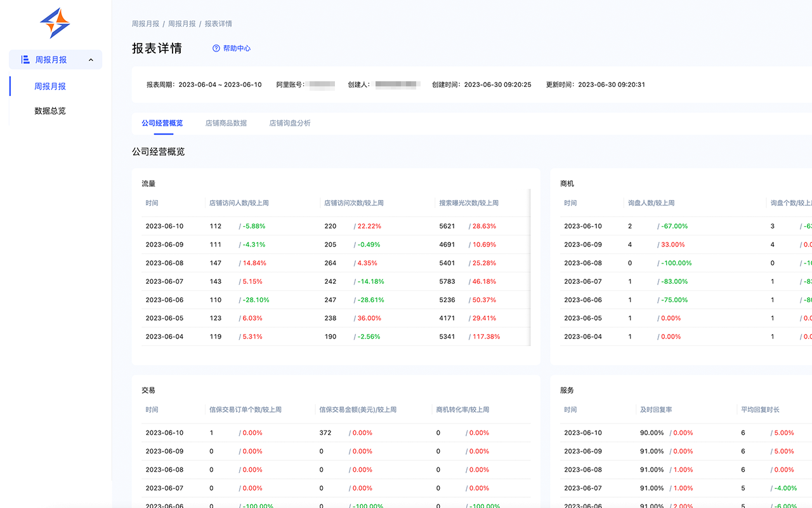Image resolution: width=812 pixels, height=508 pixels.
Task: Select the 周报月报 sidebar sub-item
Action: (x=51, y=86)
